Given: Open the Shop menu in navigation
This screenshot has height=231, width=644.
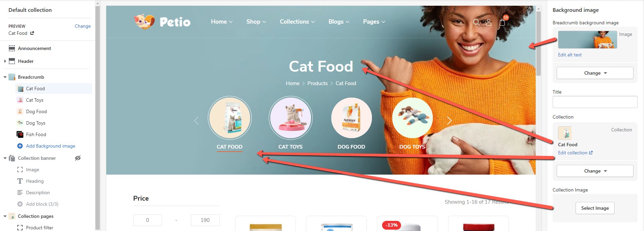Looking at the screenshot, I should (x=256, y=22).
